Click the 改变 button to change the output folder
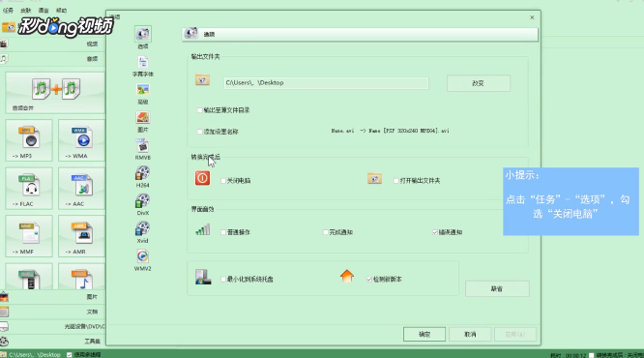Screen dimensions: 644x358 (x=479, y=83)
